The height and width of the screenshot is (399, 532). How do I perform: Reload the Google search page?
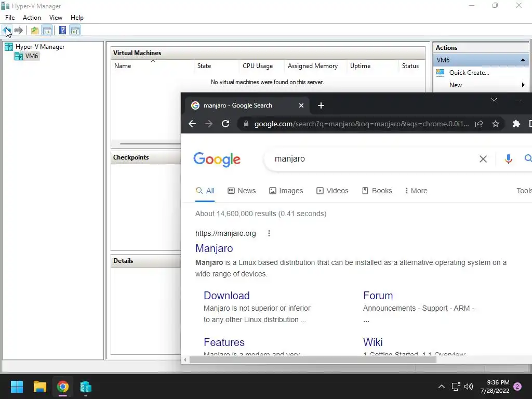click(225, 124)
